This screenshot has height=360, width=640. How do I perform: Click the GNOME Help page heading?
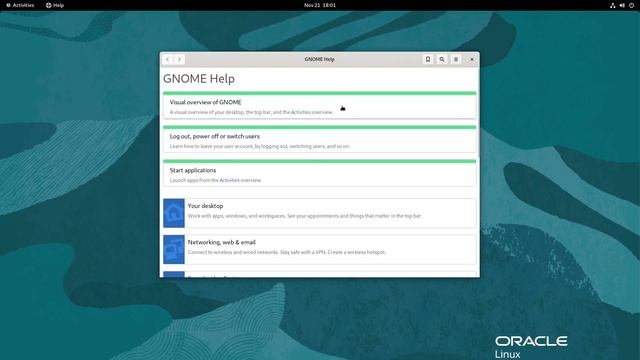pos(199,79)
